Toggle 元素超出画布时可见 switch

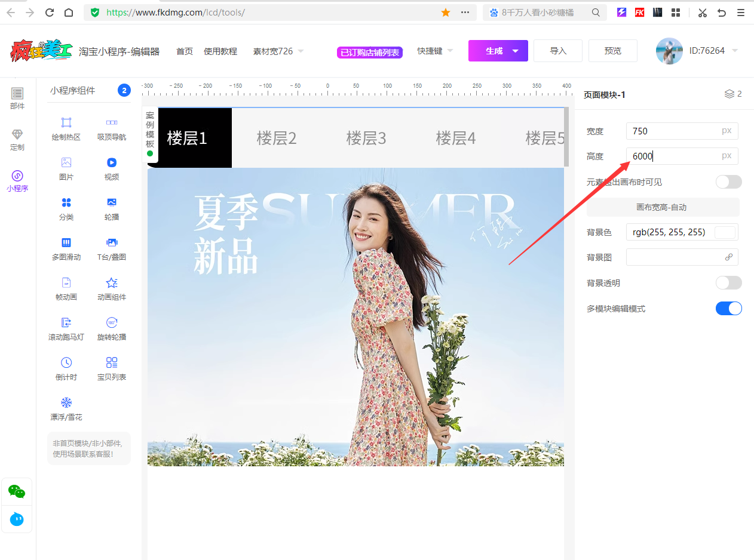[728, 182]
